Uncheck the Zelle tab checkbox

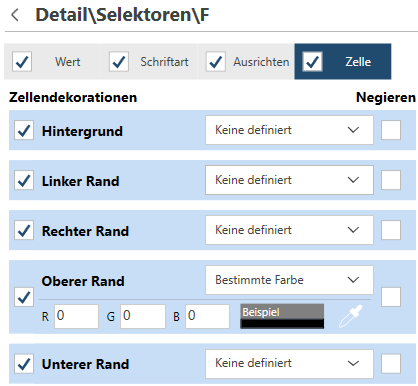[312, 62]
